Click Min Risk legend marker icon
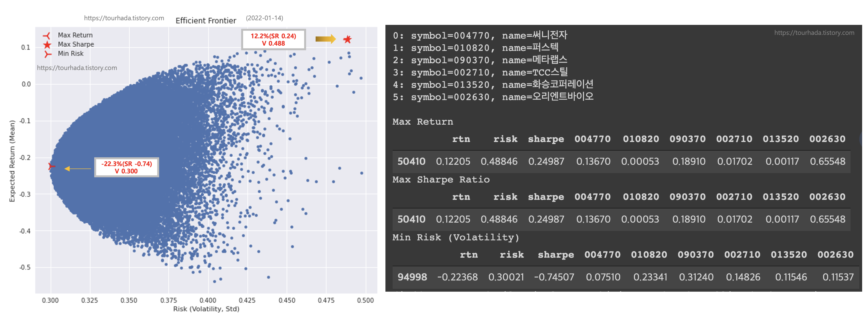 (48, 54)
